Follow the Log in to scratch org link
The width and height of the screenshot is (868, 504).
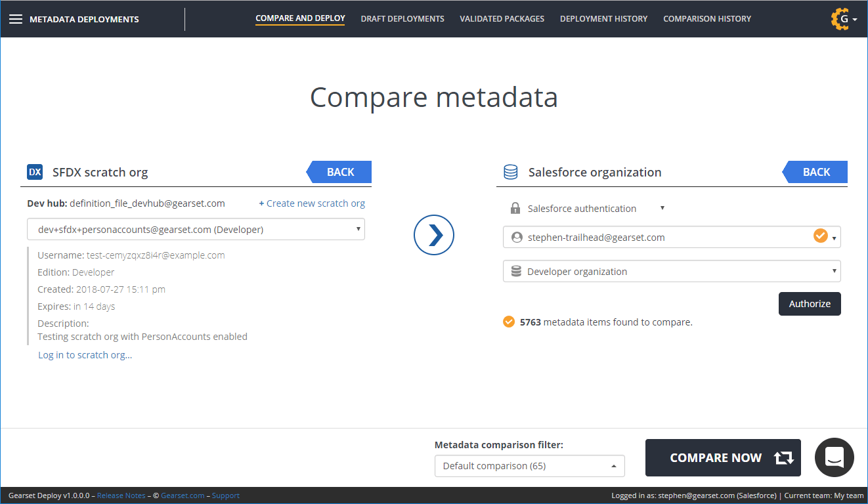[85, 355]
